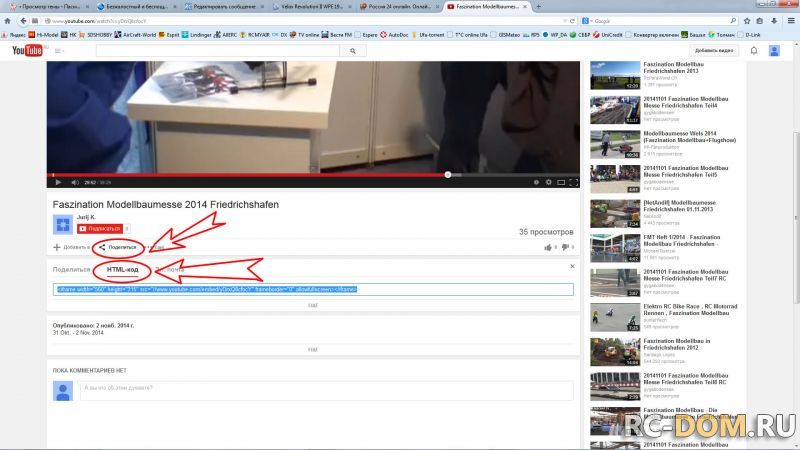The width and height of the screenshot is (800, 450).
Task: Reload the page with refresh icon
Action: tap(572, 21)
